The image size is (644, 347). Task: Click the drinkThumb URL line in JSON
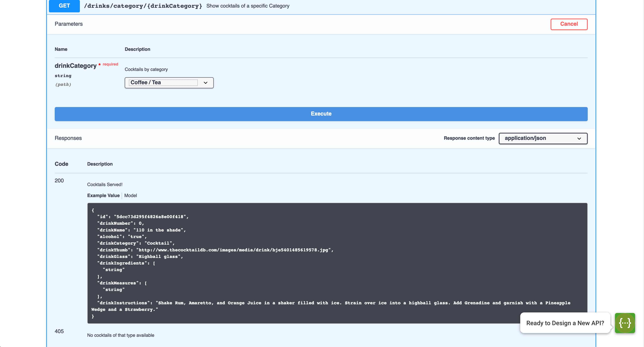coord(215,250)
